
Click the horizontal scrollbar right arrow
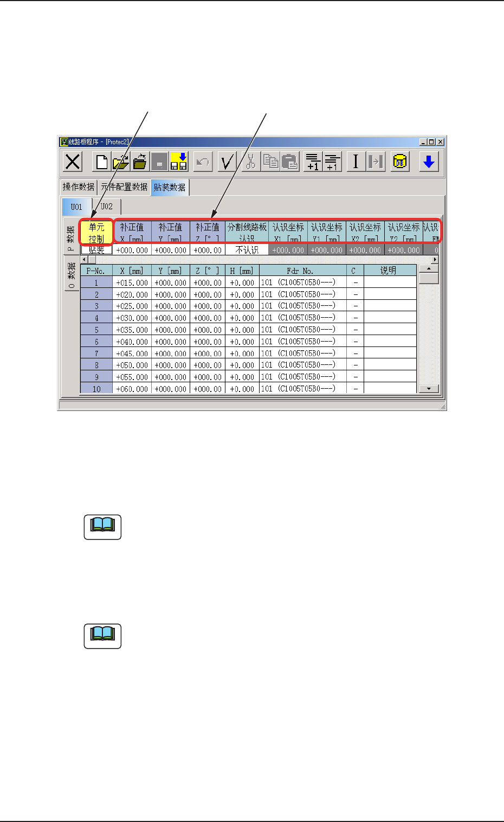coord(434,260)
